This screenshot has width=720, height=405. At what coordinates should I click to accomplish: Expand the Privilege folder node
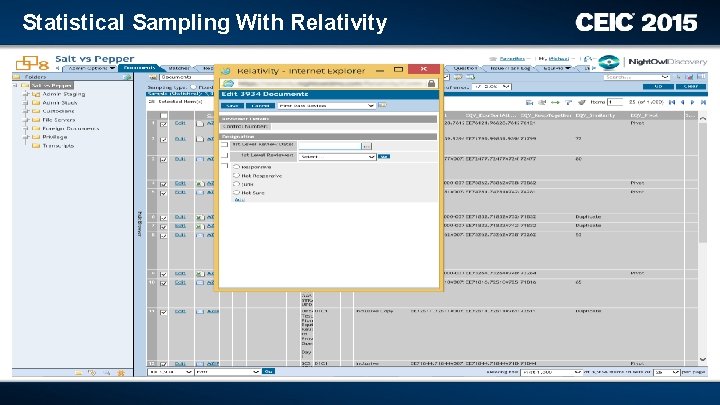tap(26, 137)
